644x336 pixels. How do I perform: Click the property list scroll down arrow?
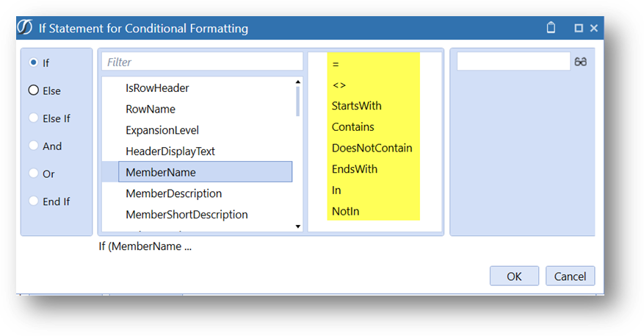click(x=298, y=226)
